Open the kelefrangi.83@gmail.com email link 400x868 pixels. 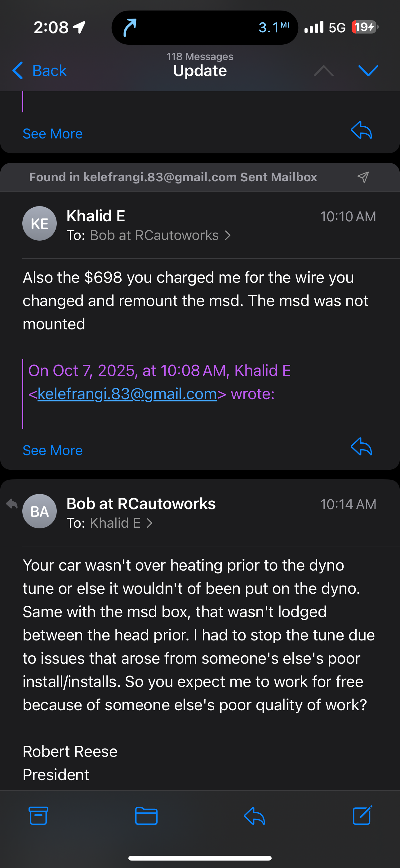tap(127, 394)
